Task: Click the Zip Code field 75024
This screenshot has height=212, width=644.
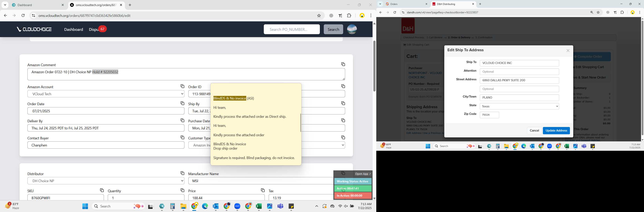Action: coord(489,115)
